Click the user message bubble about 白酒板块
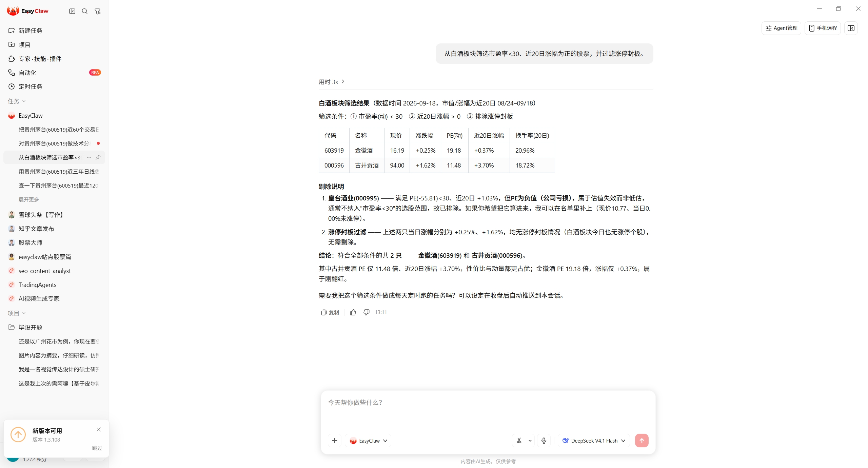 tap(544, 54)
